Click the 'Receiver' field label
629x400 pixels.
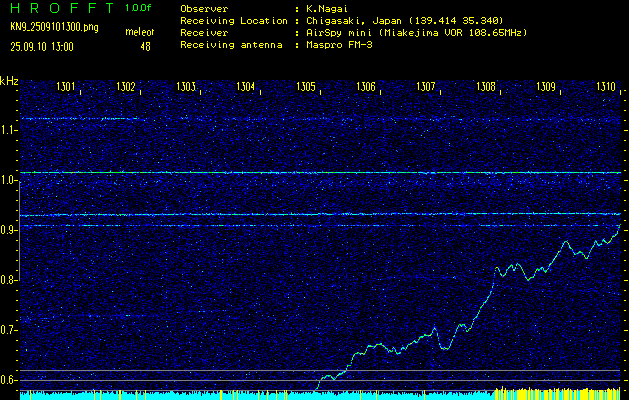tap(204, 33)
